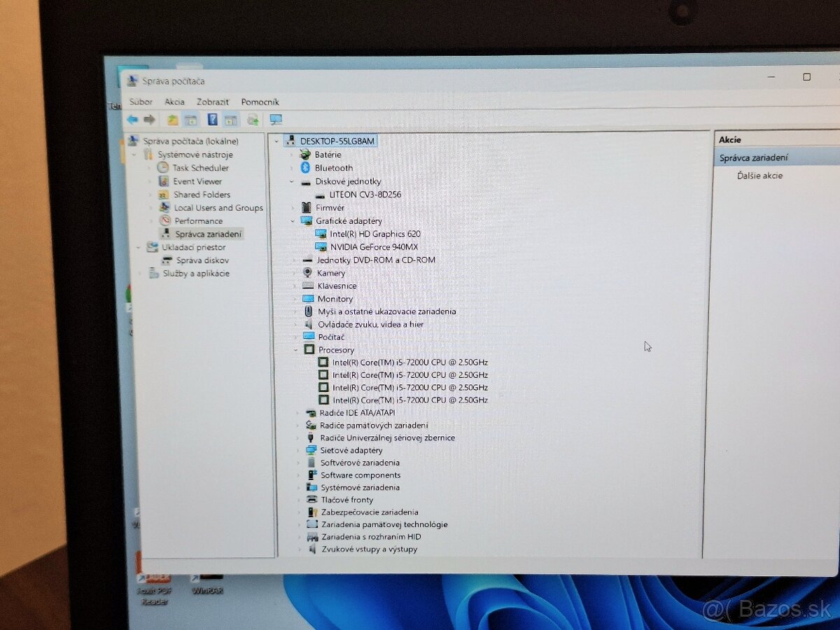Collapse the DESKTOP-55LG8AM root node

[277, 141]
